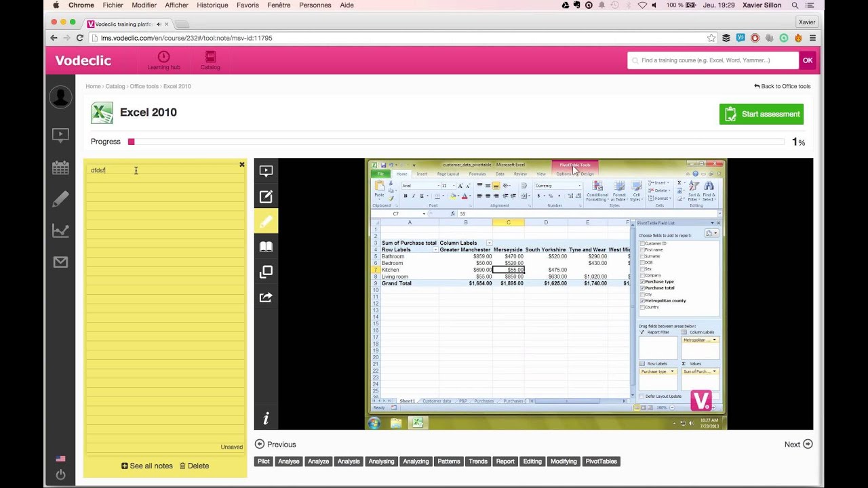Image resolution: width=868 pixels, height=488 pixels.
Task: Enable Defer Layout Update checkbox
Action: 642,396
